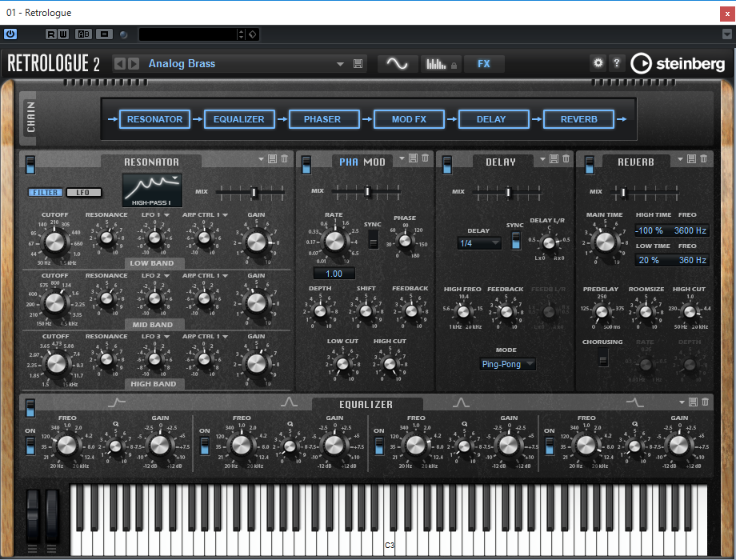Open the plugin functions menu arrow
Viewport: 736px width, 560px height.
click(726, 34)
